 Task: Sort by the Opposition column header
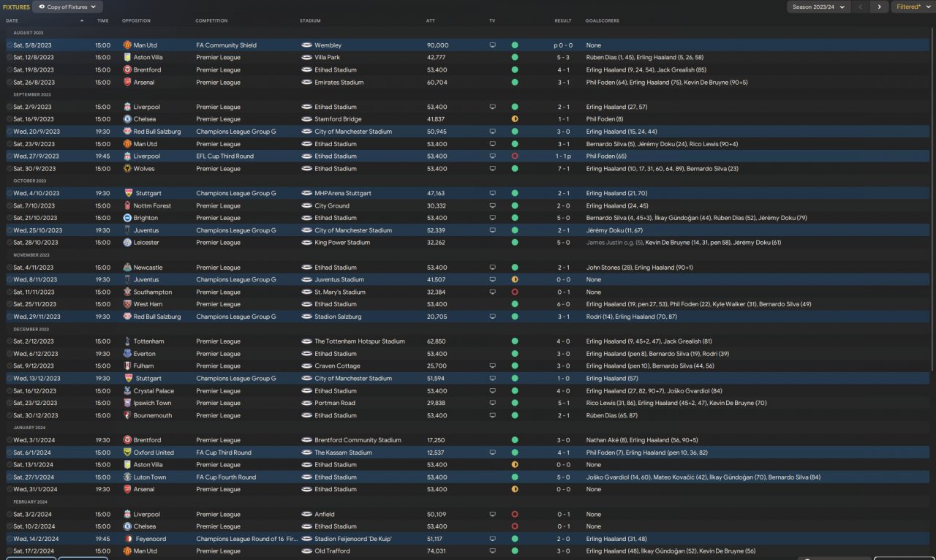click(x=136, y=20)
